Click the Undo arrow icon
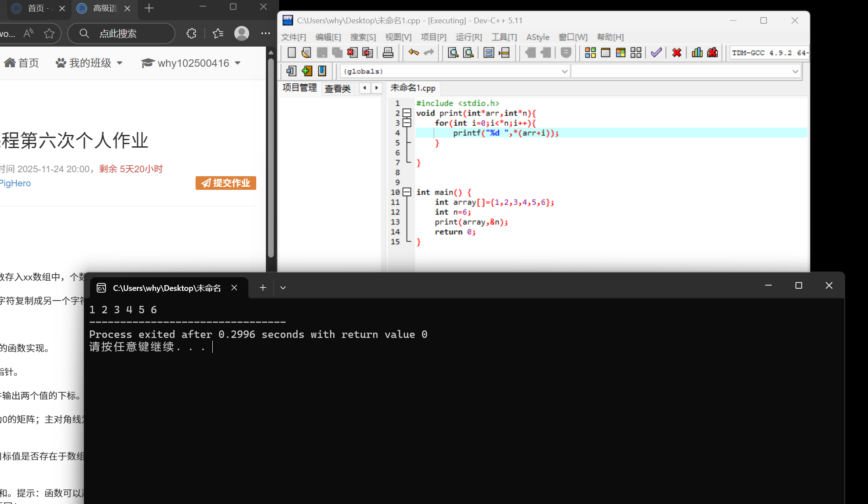 [x=413, y=53]
